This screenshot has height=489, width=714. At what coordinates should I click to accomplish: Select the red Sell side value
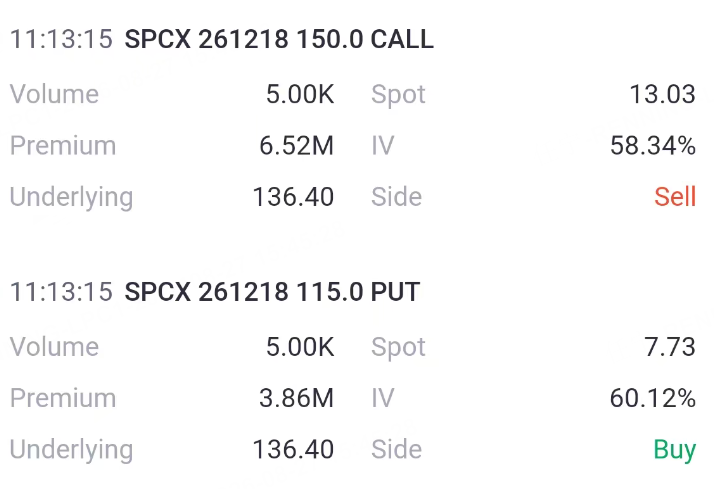tap(675, 197)
